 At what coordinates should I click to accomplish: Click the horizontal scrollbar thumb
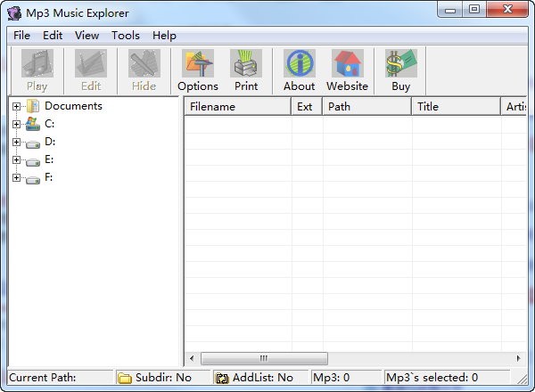coord(263,358)
